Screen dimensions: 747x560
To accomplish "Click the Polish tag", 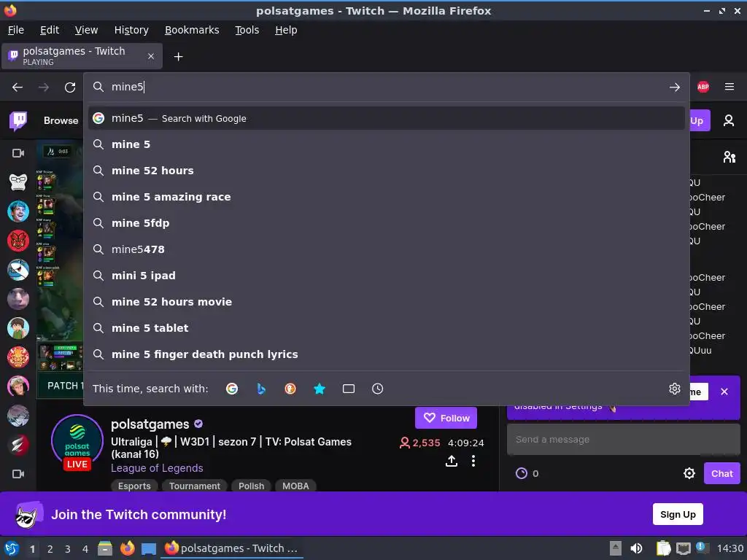I will (251, 486).
